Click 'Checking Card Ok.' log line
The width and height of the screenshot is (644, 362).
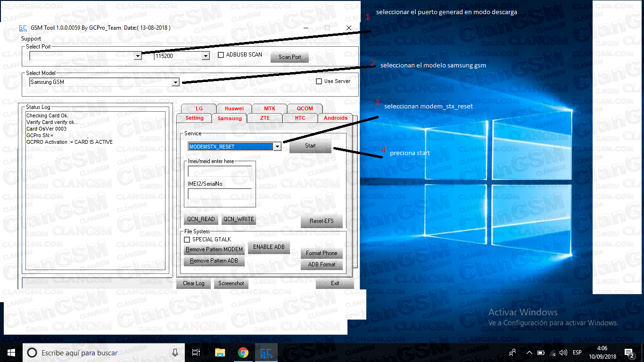click(47, 115)
